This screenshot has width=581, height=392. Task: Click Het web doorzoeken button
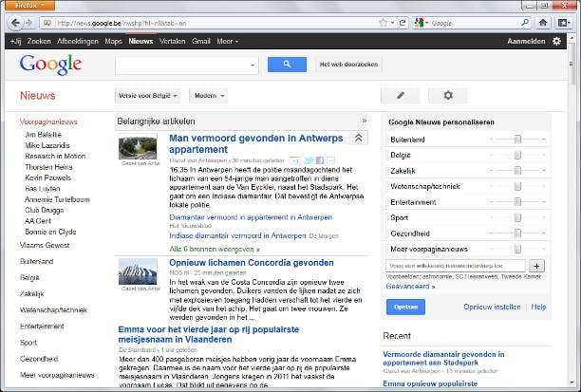tap(348, 65)
